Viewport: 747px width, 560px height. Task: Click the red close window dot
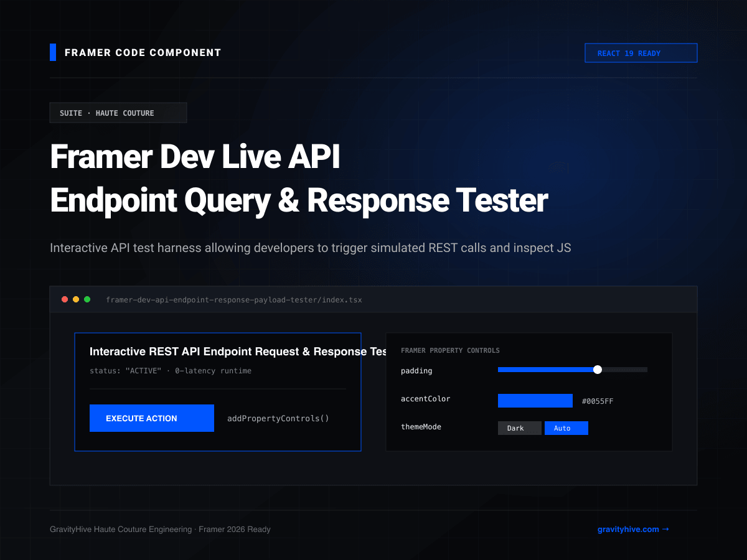65,299
